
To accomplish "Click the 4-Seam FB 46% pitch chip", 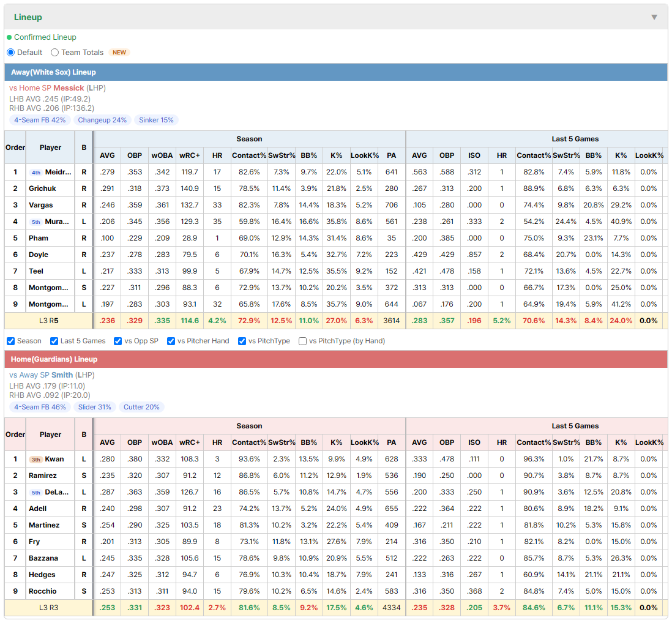I will 40,407.
